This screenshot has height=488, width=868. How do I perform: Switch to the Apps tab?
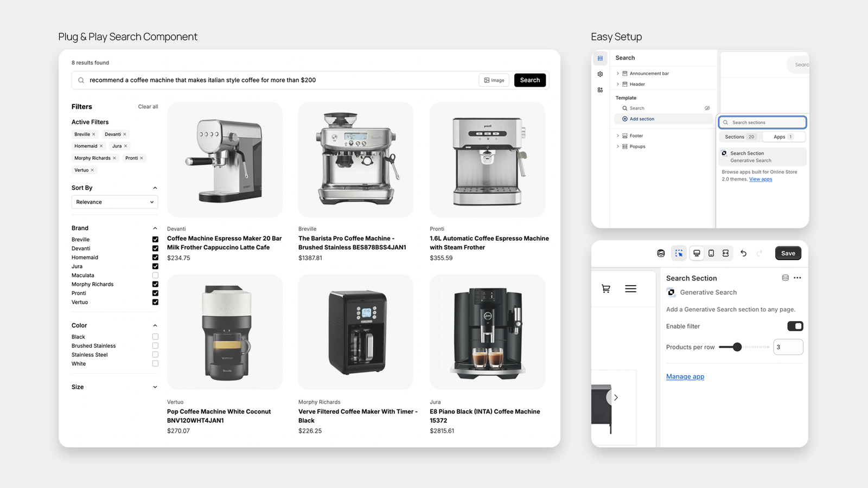pos(783,137)
